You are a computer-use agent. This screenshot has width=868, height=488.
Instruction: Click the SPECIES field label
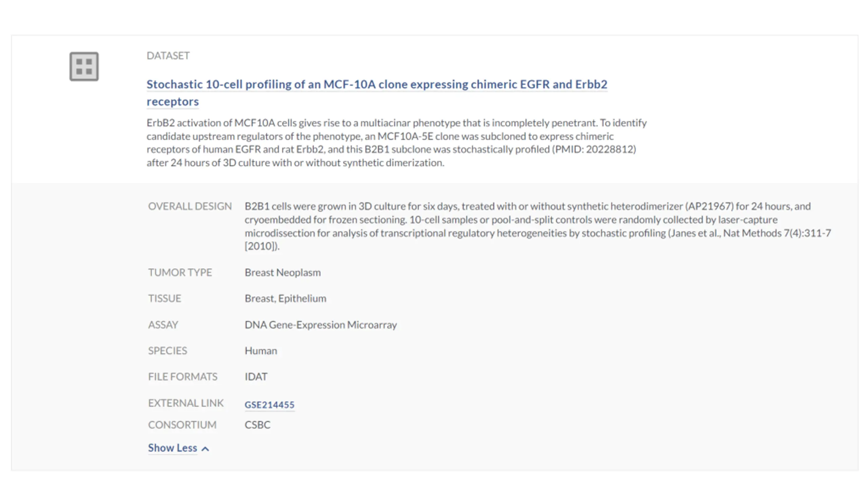[x=167, y=351]
